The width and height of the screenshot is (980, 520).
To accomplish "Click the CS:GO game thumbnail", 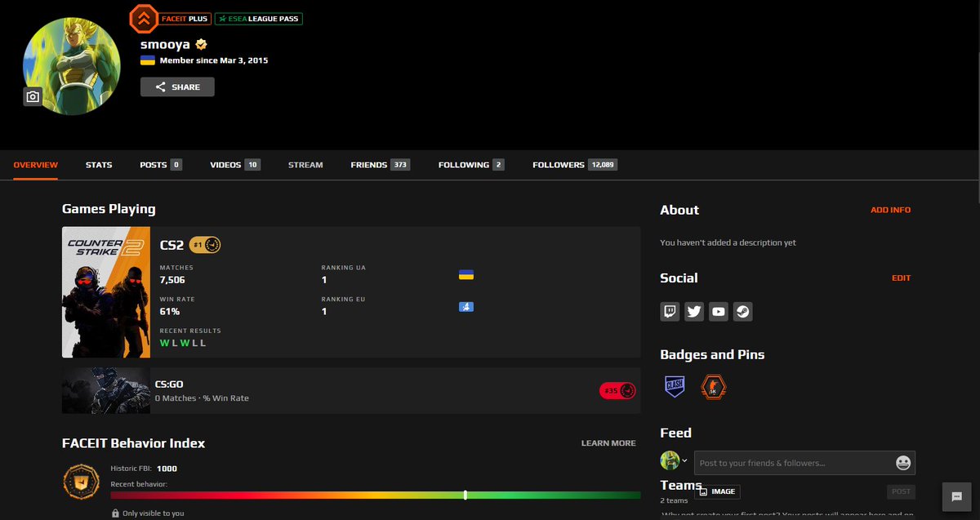I will click(106, 391).
